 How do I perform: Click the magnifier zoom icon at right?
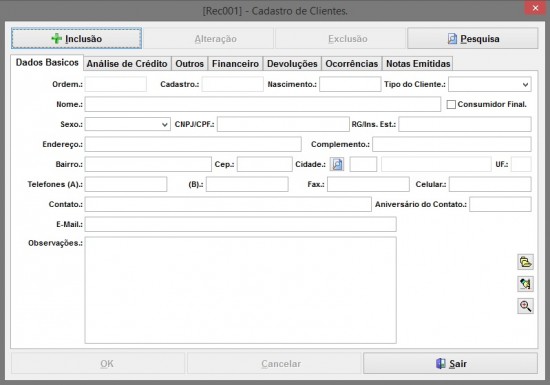(x=525, y=306)
